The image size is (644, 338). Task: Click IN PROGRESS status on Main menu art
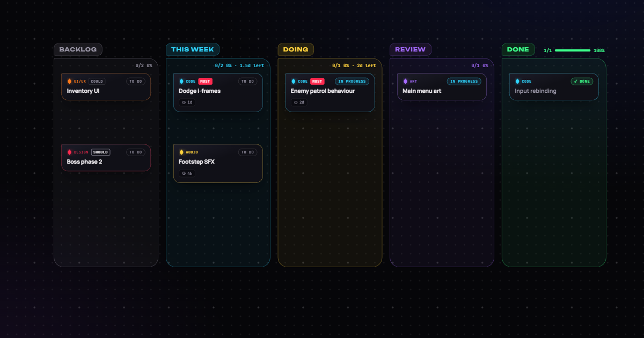(x=464, y=82)
